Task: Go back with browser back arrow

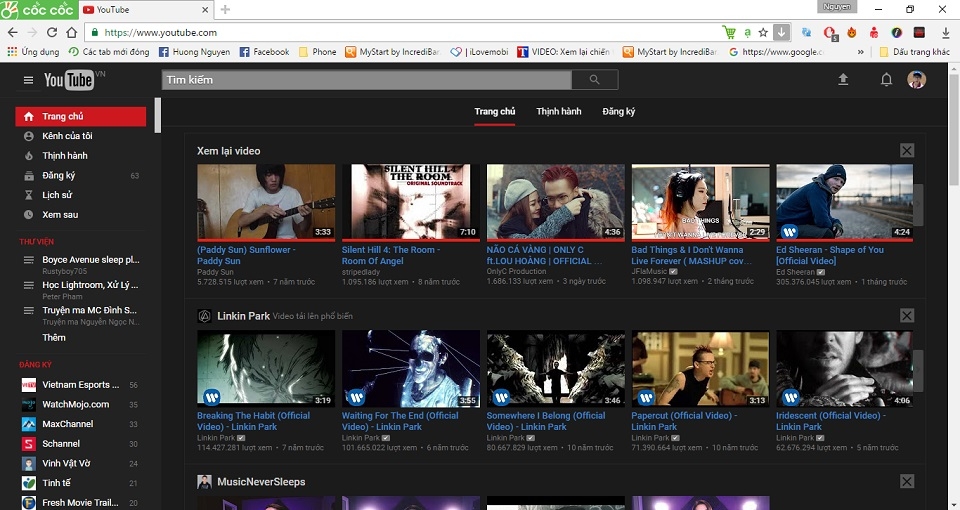Action: point(13,32)
